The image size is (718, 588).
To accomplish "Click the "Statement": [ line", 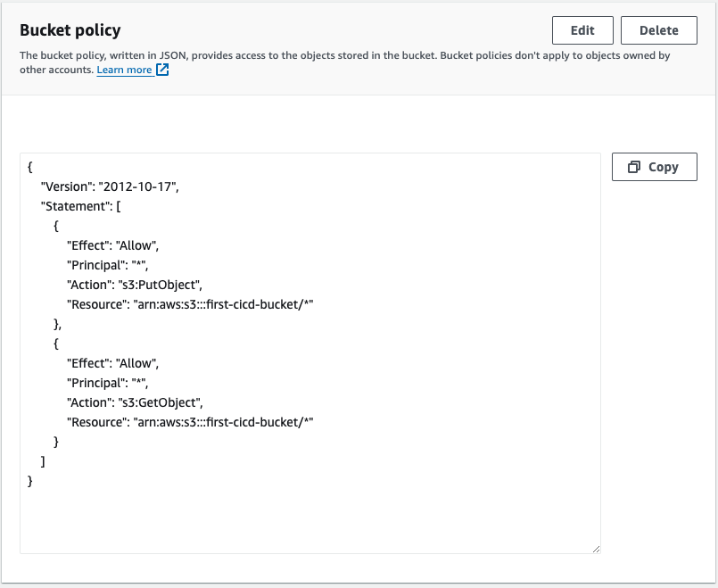I will (81, 206).
